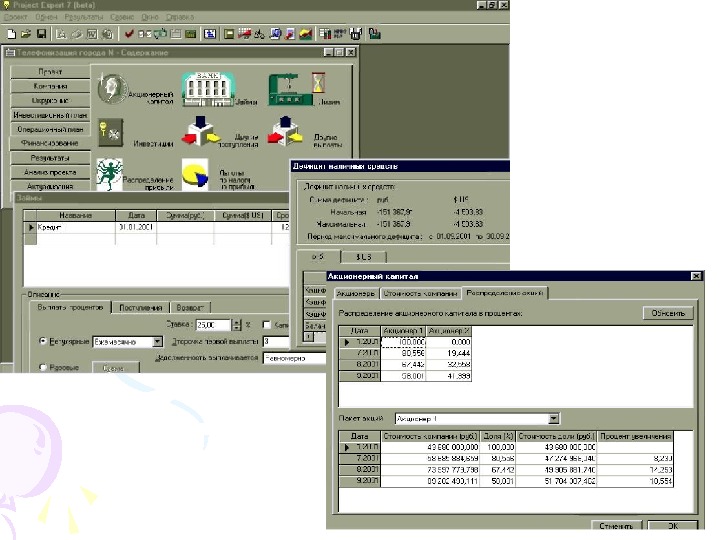Click the Ставка rate spinner arrows
Screen dimensions: 720x540
pyautogui.click(x=236, y=325)
